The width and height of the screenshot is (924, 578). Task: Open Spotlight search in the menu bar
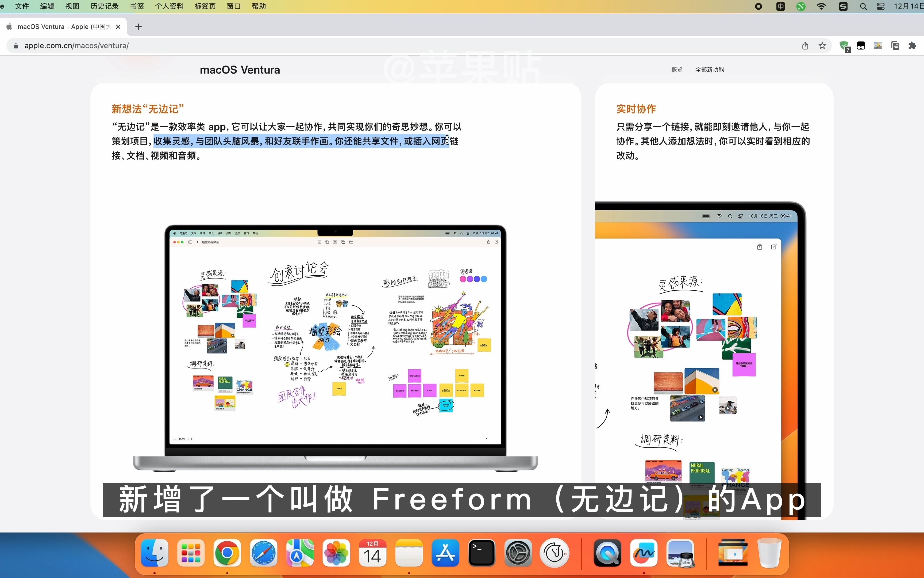tap(863, 6)
